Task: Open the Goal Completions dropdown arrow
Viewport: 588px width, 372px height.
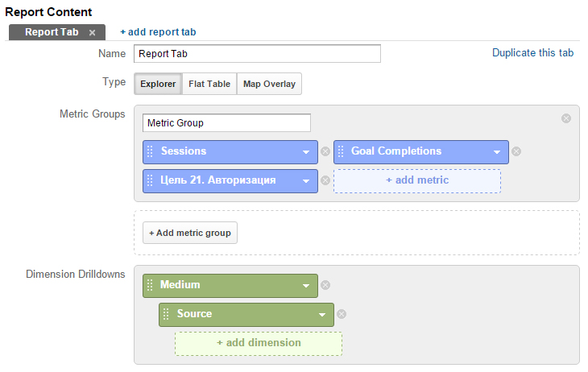Action: tap(497, 152)
